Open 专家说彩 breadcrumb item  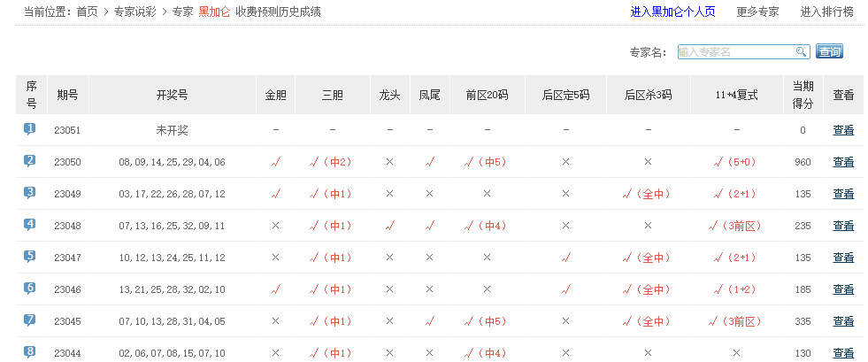[x=135, y=12]
